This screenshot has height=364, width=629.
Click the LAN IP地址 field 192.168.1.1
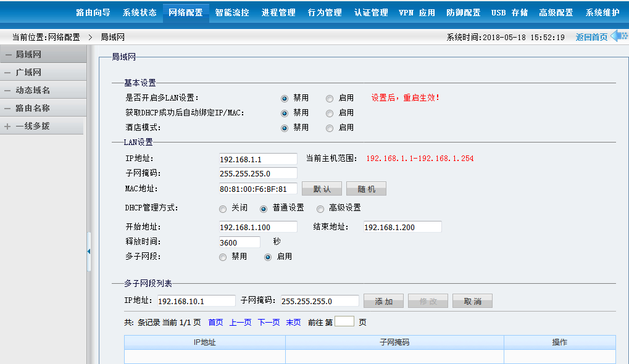coord(258,159)
